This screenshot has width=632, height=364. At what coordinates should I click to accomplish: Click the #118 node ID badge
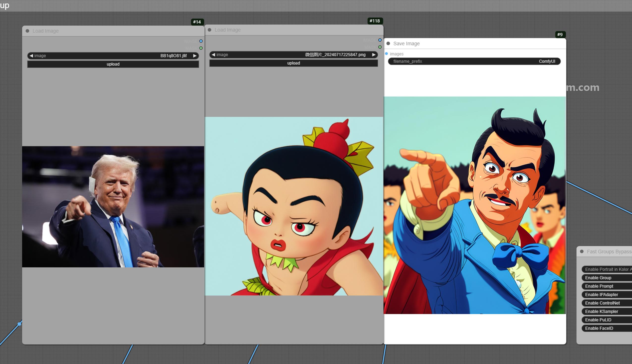tap(375, 21)
